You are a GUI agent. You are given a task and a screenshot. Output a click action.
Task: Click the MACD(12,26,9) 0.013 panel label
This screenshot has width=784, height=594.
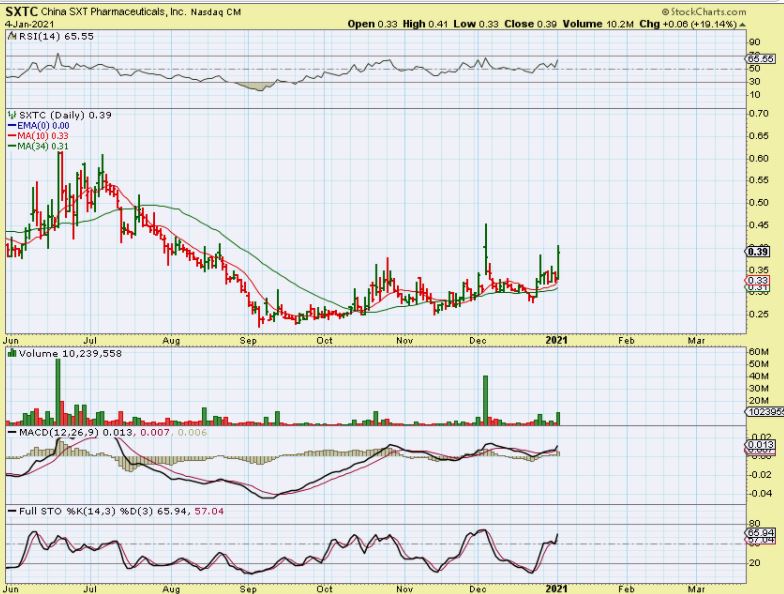pyautogui.click(x=76, y=432)
